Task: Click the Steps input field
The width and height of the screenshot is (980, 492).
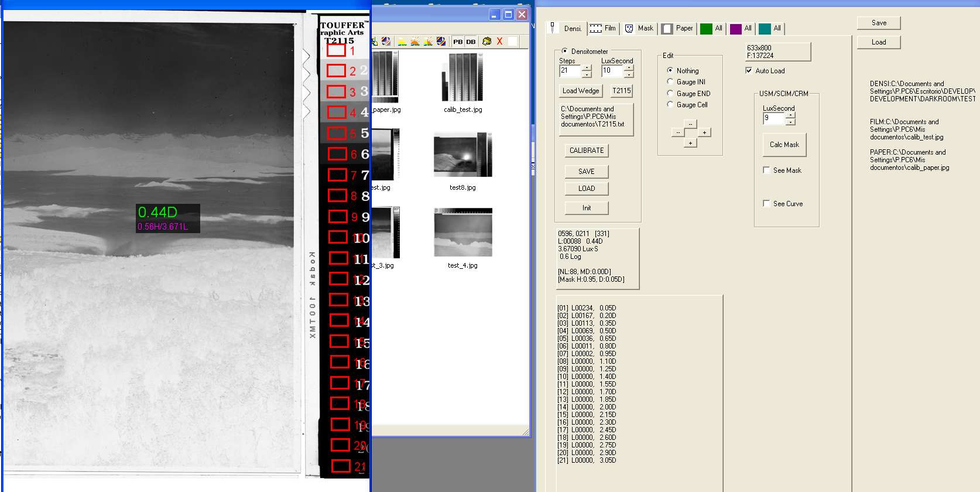Action: coord(570,71)
